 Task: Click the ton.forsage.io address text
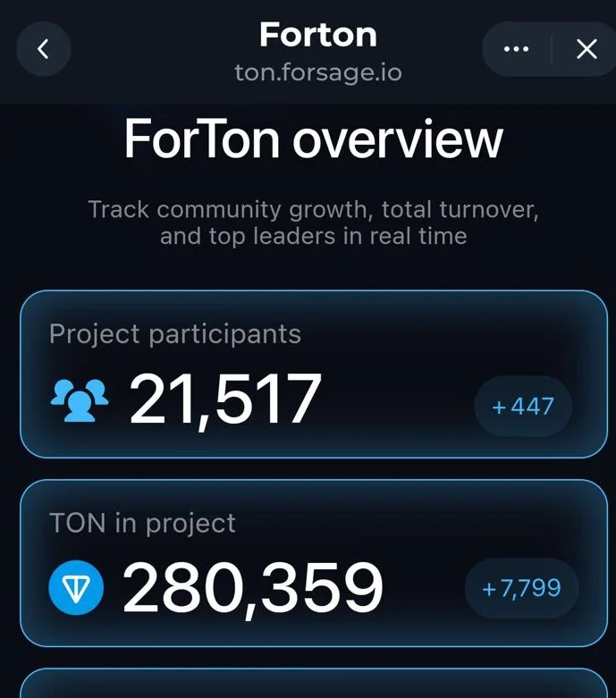click(318, 72)
